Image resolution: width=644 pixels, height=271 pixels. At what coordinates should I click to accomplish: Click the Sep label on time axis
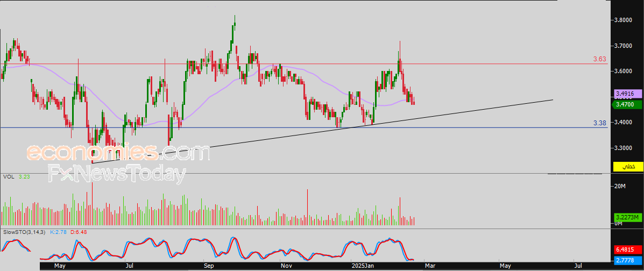209,267
